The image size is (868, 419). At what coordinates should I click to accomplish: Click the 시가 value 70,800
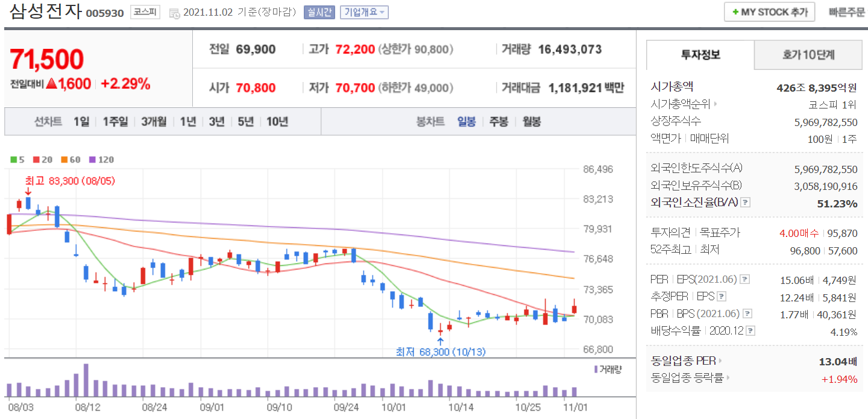256,88
